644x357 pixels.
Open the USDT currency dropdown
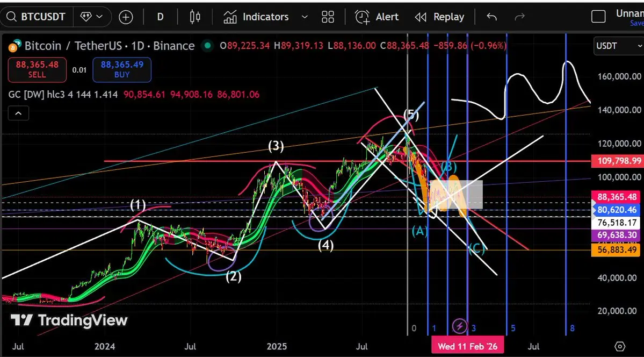tap(619, 46)
